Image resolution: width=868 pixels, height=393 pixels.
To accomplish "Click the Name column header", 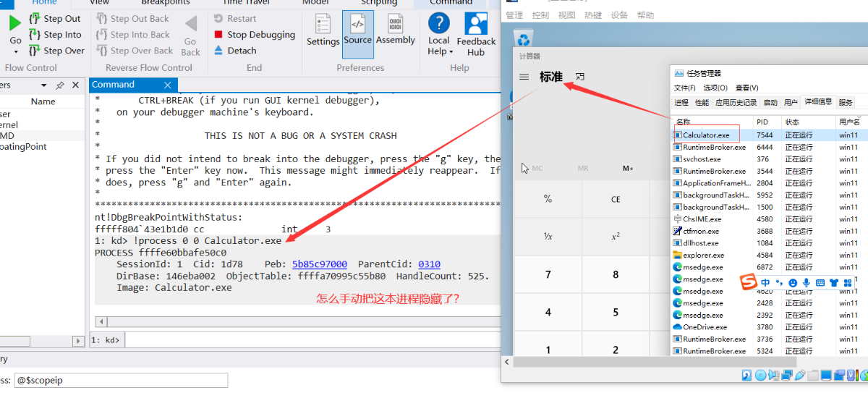I will coord(43,101).
